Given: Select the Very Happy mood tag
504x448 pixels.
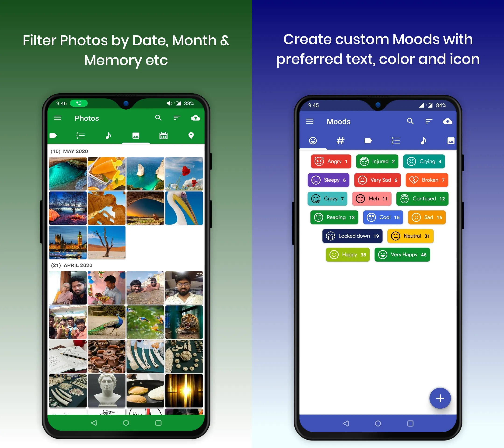Looking at the screenshot, I should point(401,254).
